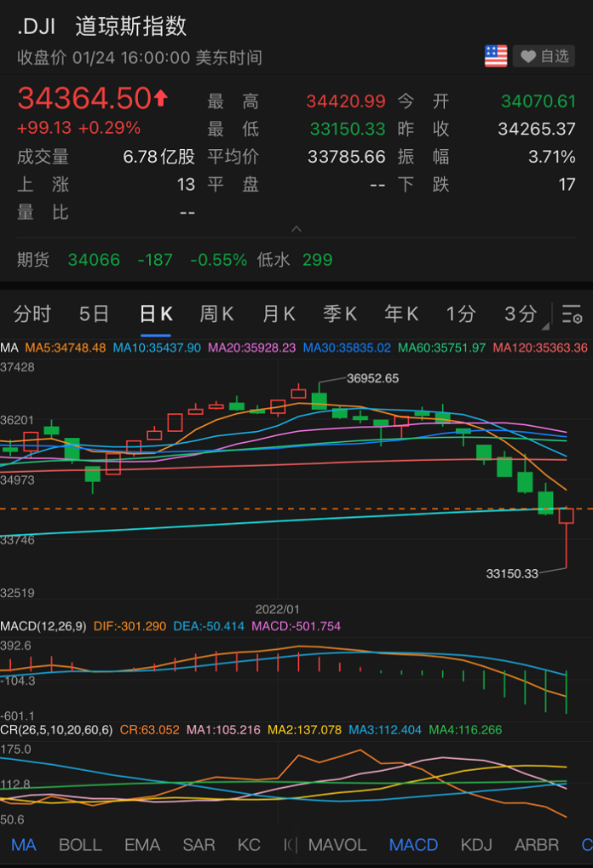The height and width of the screenshot is (868, 593).
Task: Select the 周K chart tab
Action: (216, 313)
